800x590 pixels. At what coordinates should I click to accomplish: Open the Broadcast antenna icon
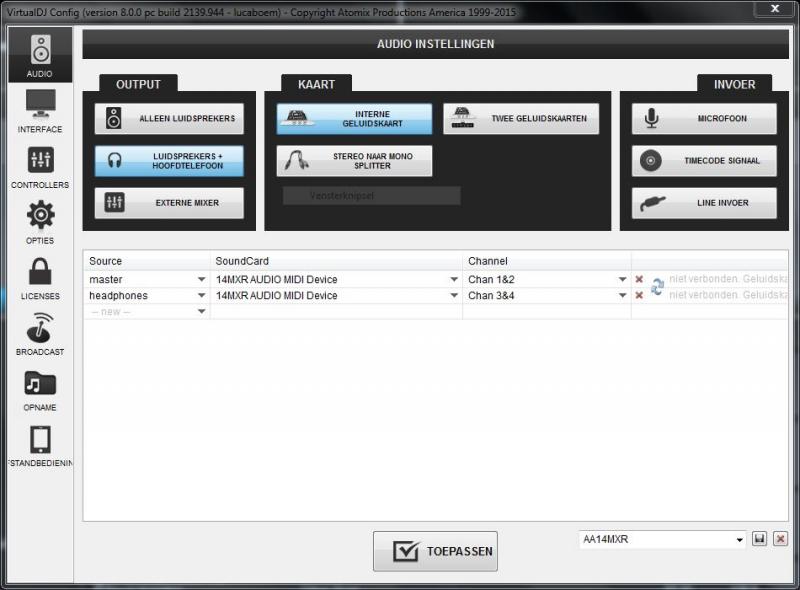40,327
